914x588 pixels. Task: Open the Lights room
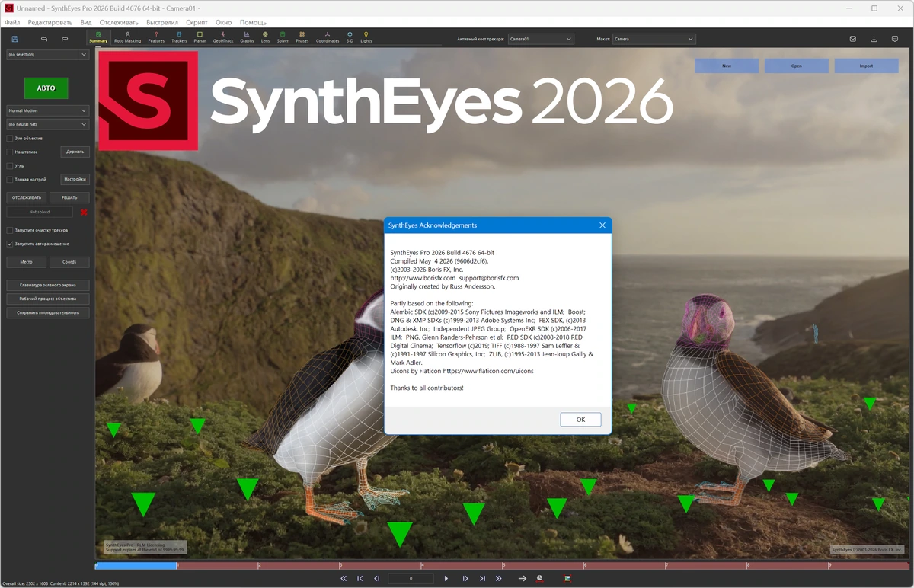tap(366, 37)
